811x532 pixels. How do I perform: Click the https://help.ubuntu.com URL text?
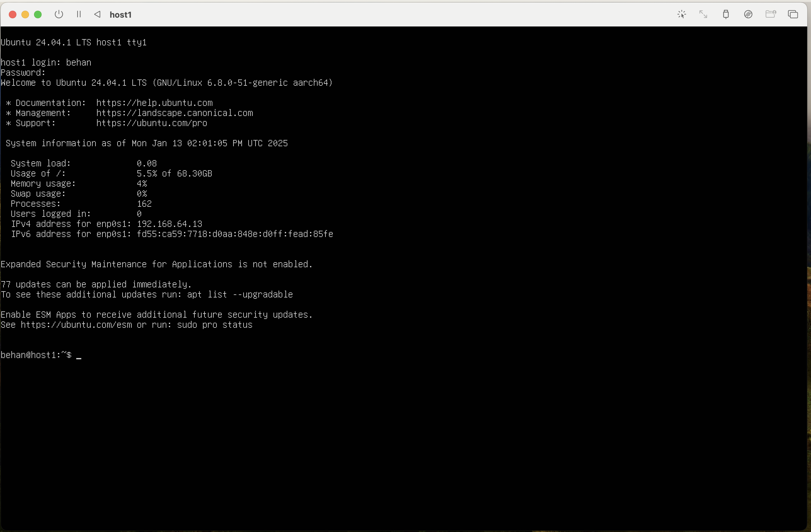154,103
